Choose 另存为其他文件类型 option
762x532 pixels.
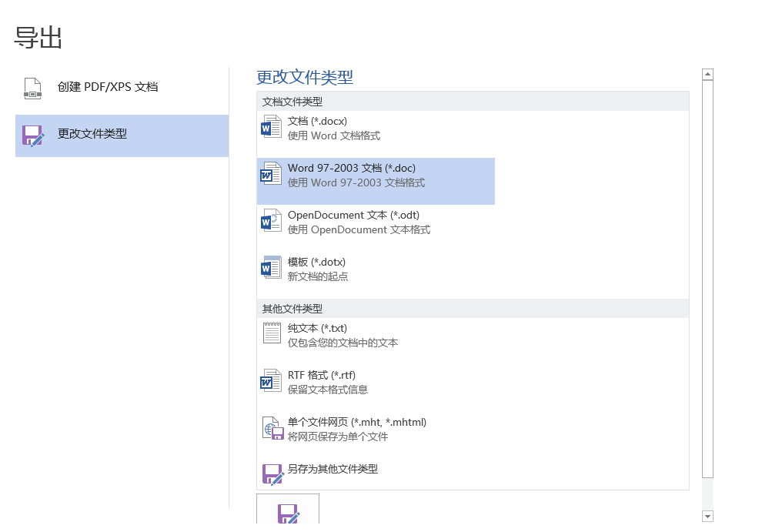point(333,469)
